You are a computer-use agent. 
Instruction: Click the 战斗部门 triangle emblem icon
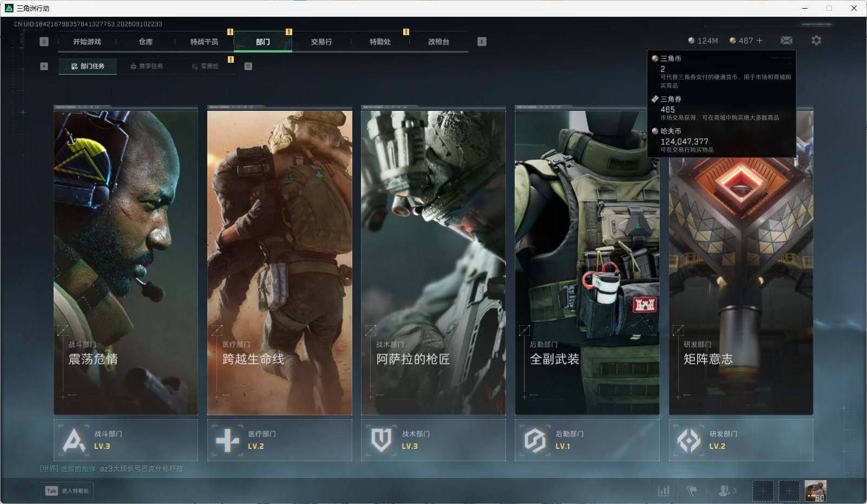tap(74, 440)
